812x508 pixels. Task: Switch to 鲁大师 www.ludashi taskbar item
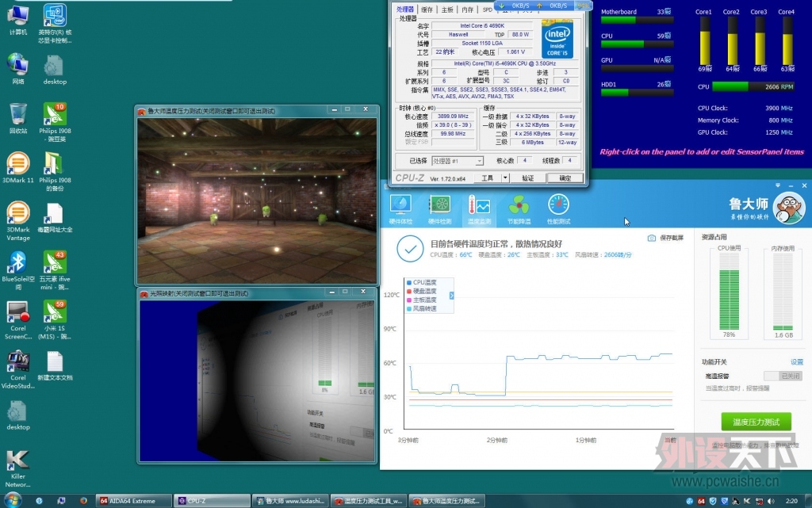(291, 501)
